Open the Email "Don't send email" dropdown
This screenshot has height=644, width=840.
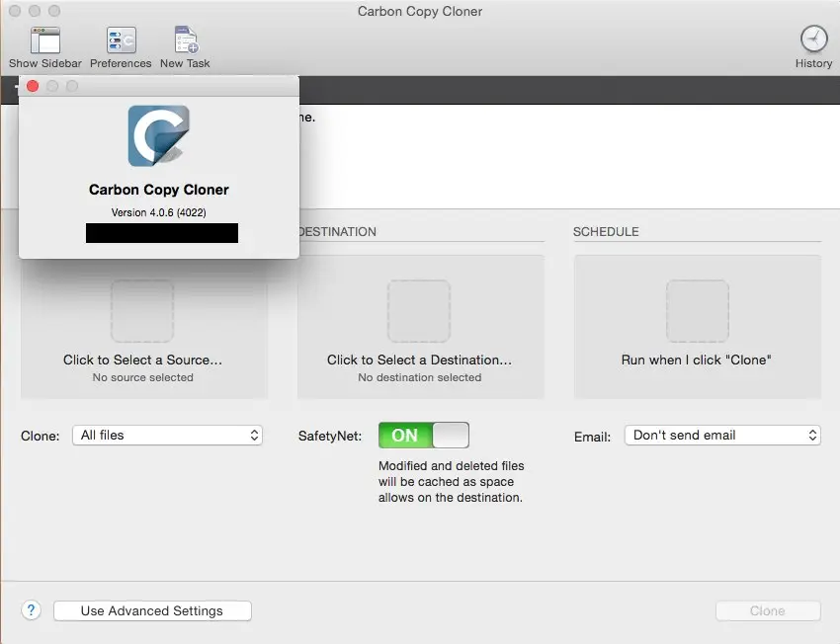coord(722,436)
